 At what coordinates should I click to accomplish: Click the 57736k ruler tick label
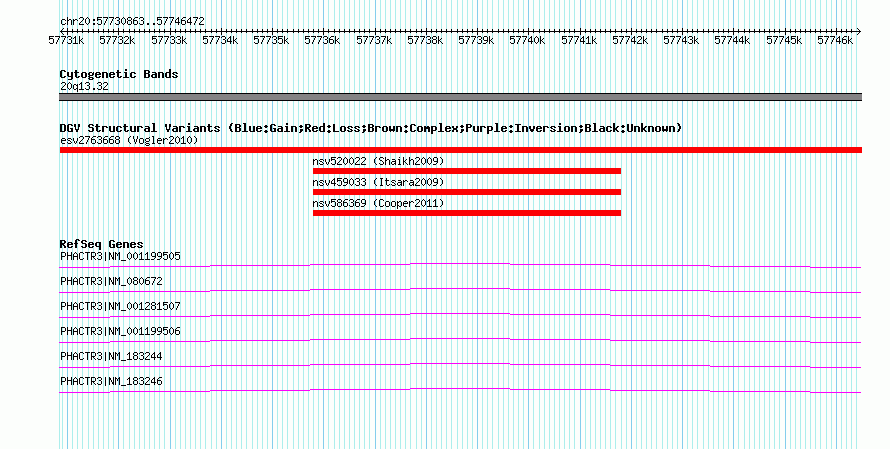(x=322, y=40)
